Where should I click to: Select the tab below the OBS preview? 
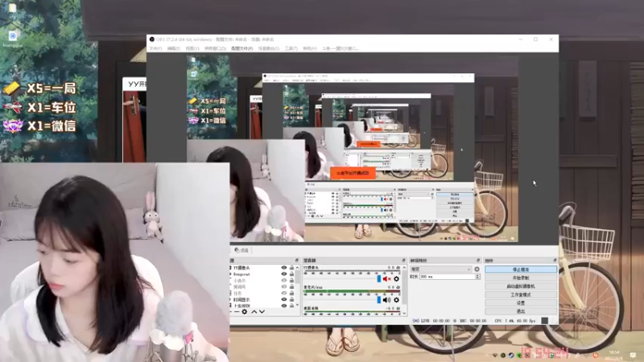pos(242,250)
